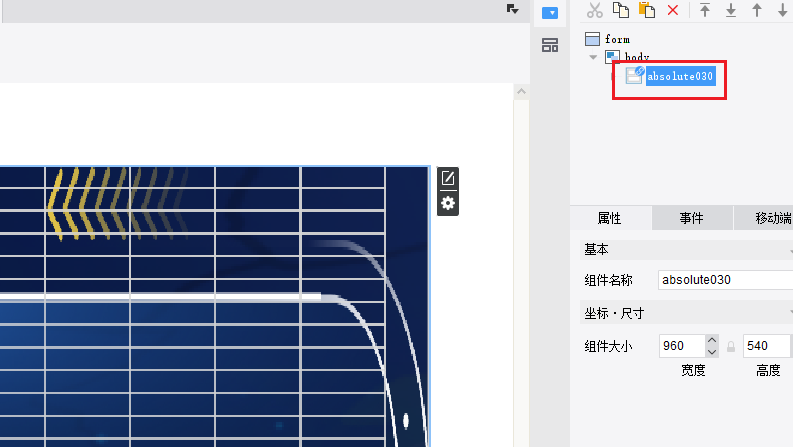Screen dimensions: 793x447
Task: Move component to bottom with down-bar arrow
Action: point(731,10)
